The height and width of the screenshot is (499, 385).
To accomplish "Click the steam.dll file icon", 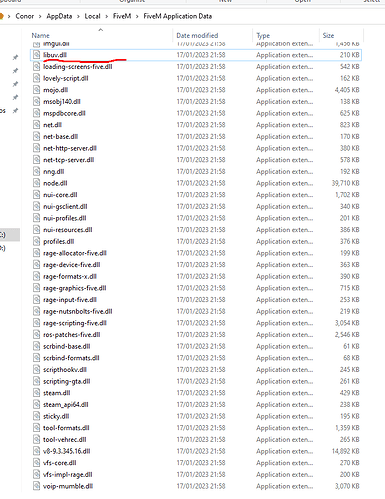I will click(x=37, y=393).
